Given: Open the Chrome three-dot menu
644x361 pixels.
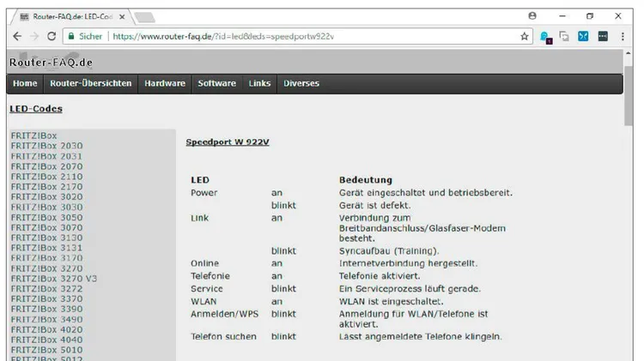Looking at the screenshot, I should (623, 37).
